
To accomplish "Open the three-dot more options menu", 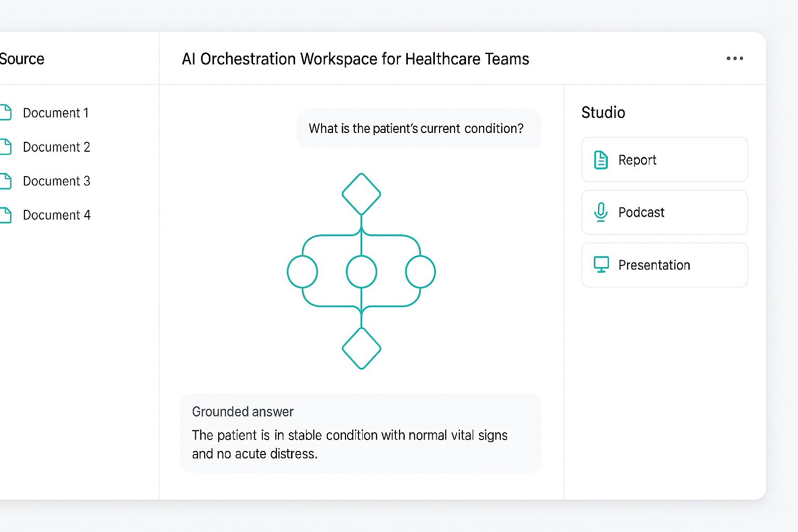I will [735, 59].
